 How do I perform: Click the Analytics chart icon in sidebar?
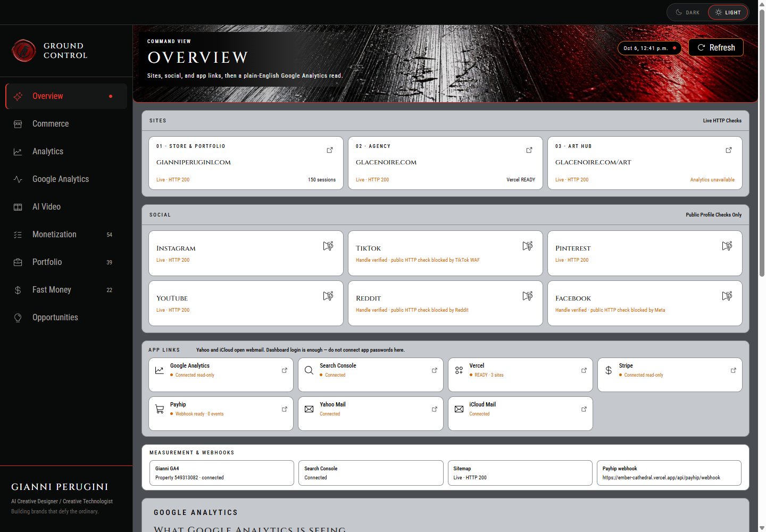tap(18, 152)
